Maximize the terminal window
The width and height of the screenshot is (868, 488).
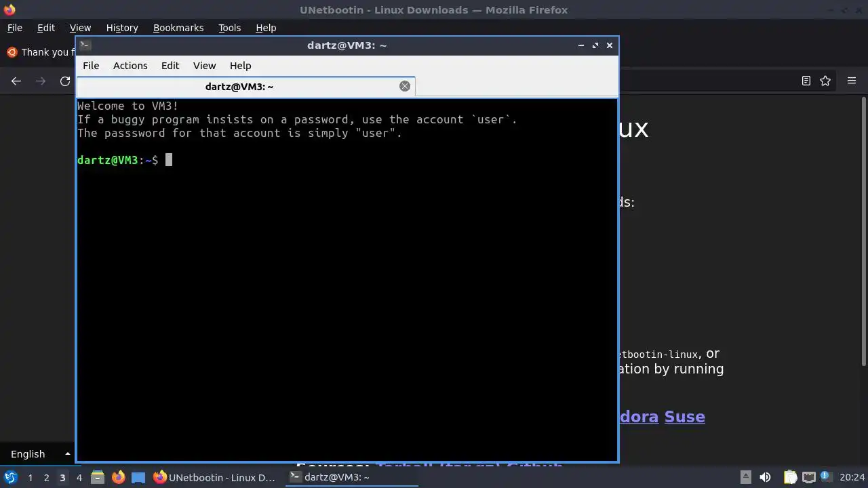point(595,45)
